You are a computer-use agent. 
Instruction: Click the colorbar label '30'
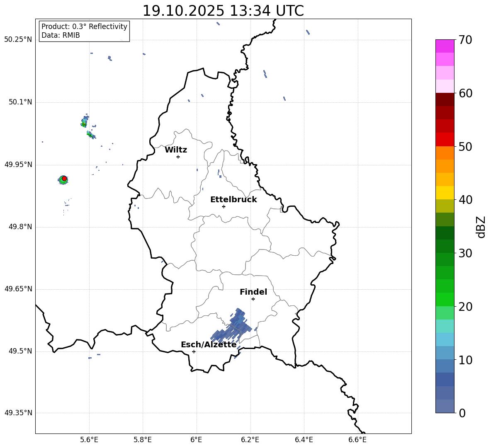point(465,253)
